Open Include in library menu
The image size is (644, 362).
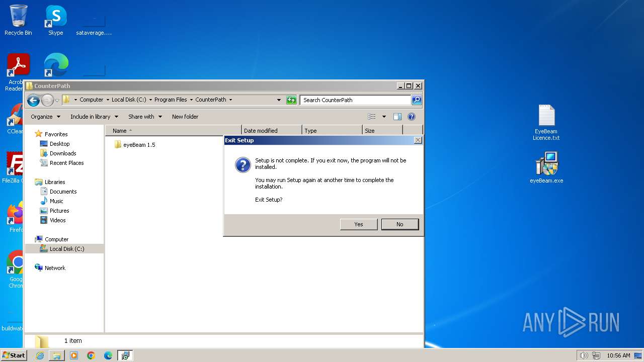click(x=94, y=117)
